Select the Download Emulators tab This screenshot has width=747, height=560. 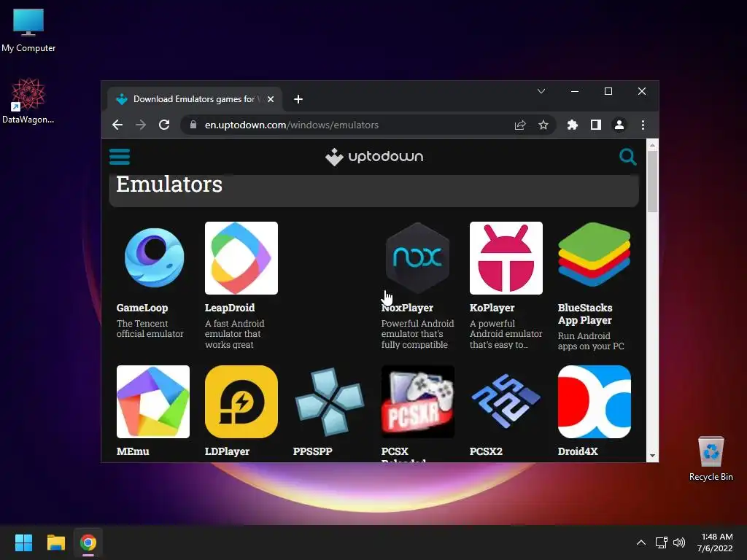(194, 99)
